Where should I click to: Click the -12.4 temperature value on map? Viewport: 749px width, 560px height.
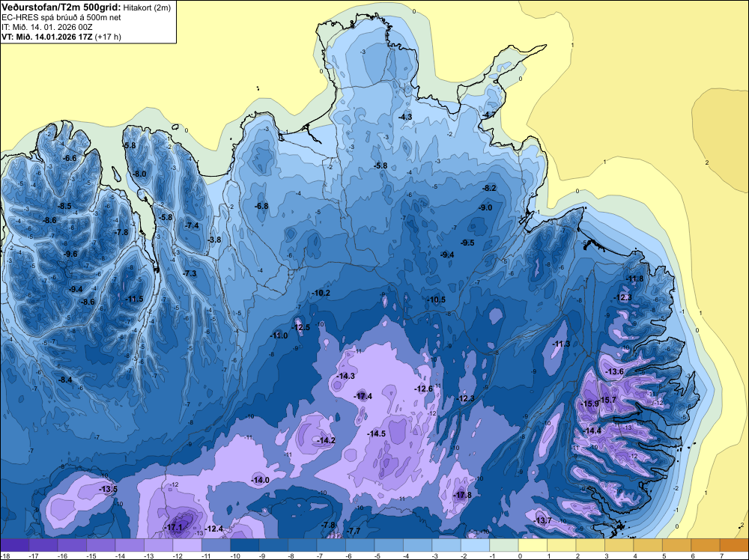tap(214, 529)
